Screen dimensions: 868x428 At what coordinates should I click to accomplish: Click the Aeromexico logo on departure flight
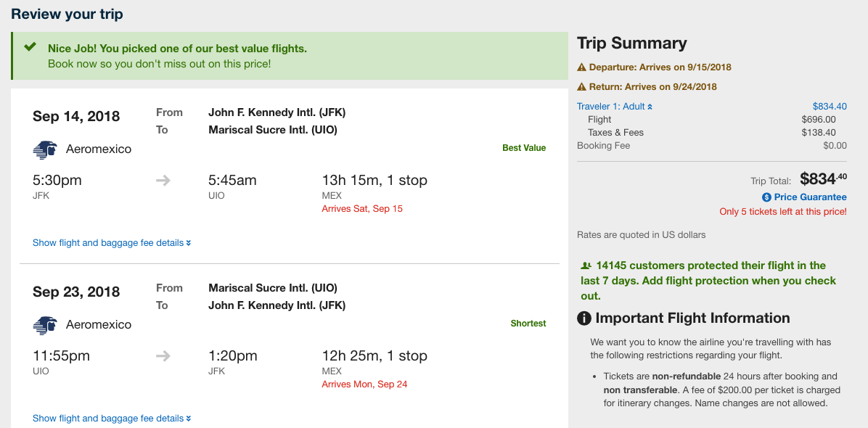point(45,149)
